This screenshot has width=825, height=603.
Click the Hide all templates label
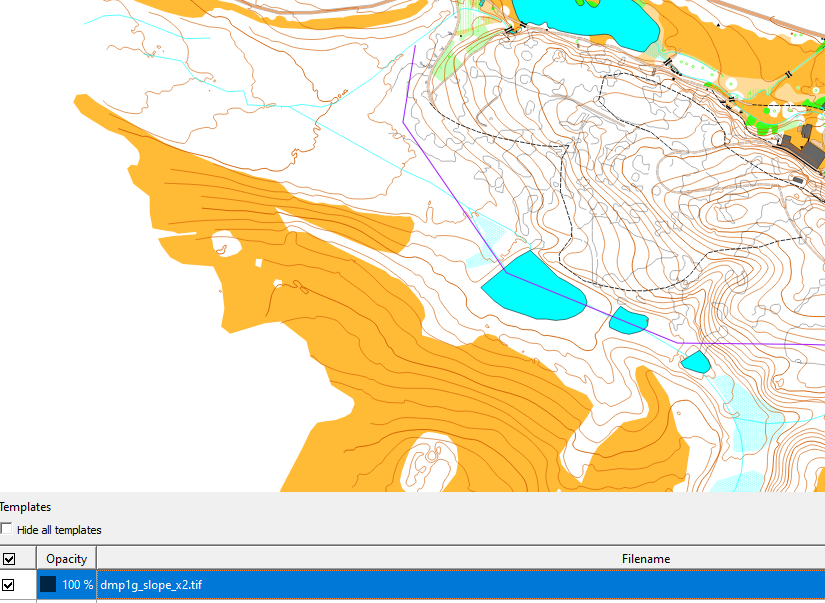[59, 530]
